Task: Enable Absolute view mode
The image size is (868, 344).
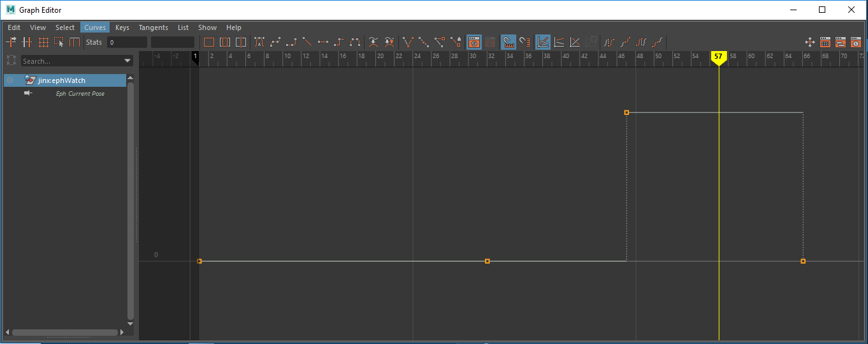Action: 543,42
